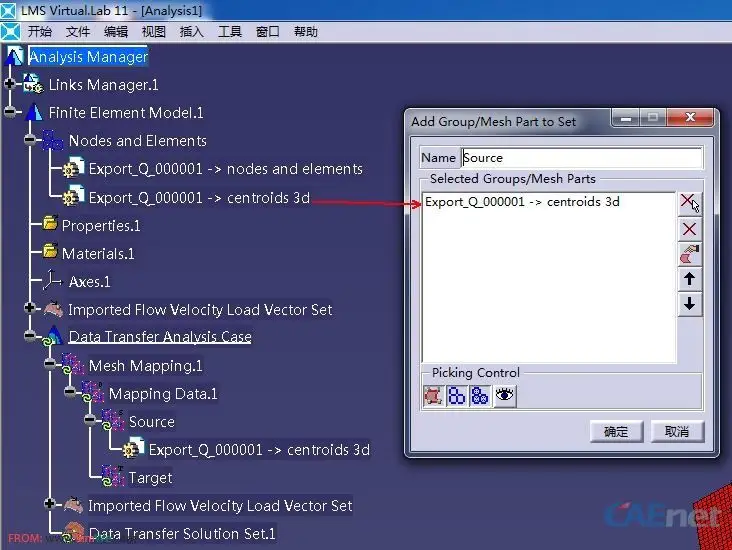Select the second blue group picking icon
Viewport: 732px width, 550px height.
(456, 396)
